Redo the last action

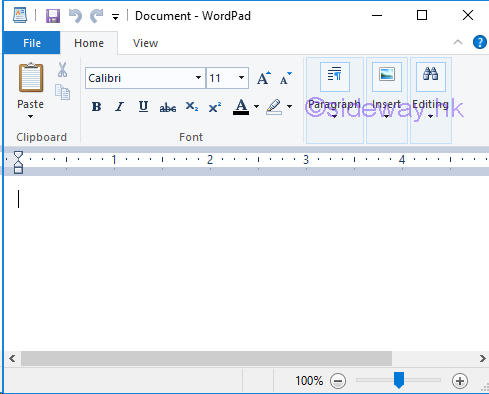point(97,16)
